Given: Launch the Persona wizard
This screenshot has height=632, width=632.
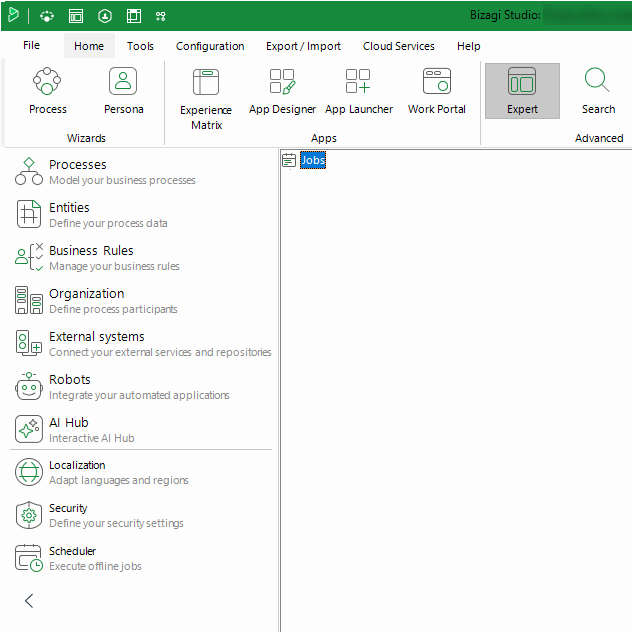Looking at the screenshot, I should pyautogui.click(x=123, y=91).
